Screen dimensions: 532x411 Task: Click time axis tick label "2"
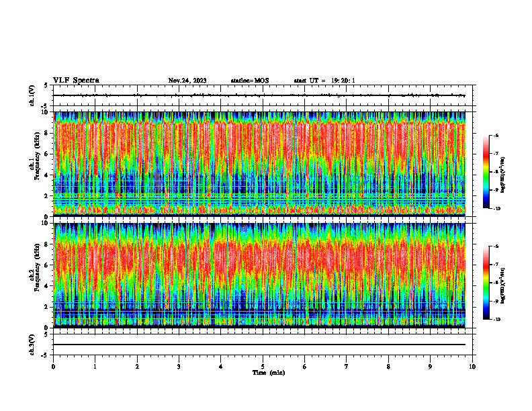(137, 367)
